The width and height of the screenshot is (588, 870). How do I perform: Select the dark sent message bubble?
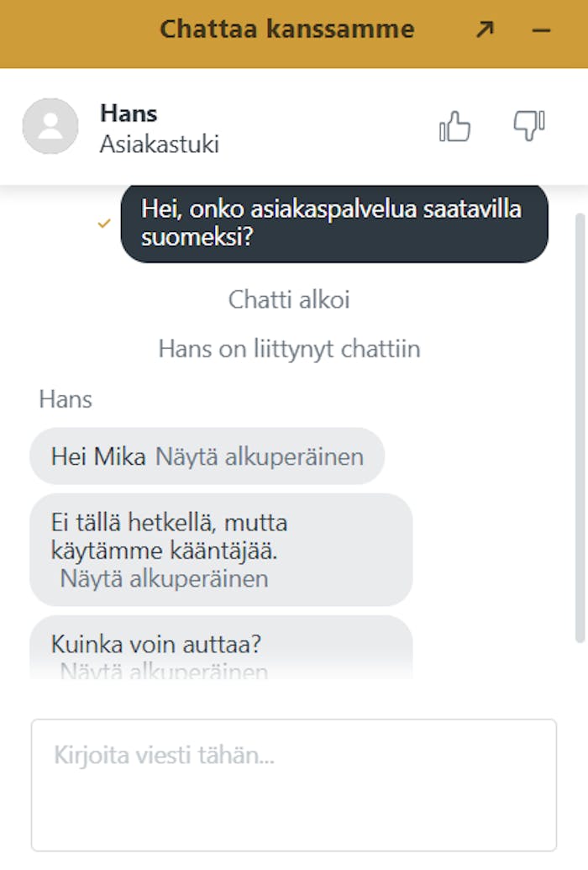tap(334, 223)
